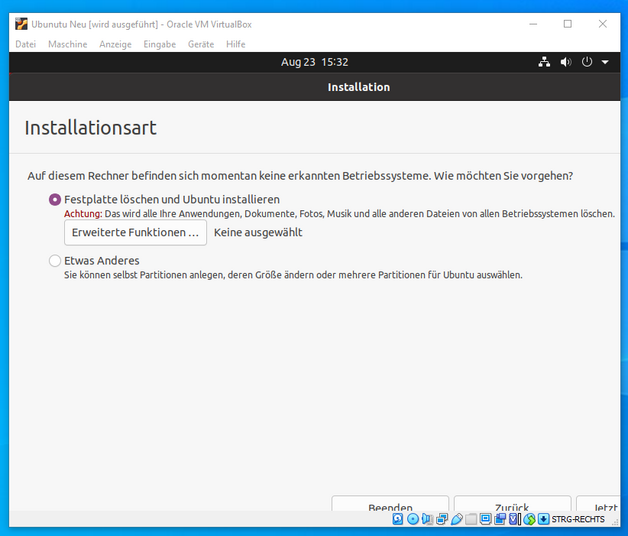Open the Maschine menu
Image resolution: width=628 pixels, height=536 pixels.
(x=67, y=44)
